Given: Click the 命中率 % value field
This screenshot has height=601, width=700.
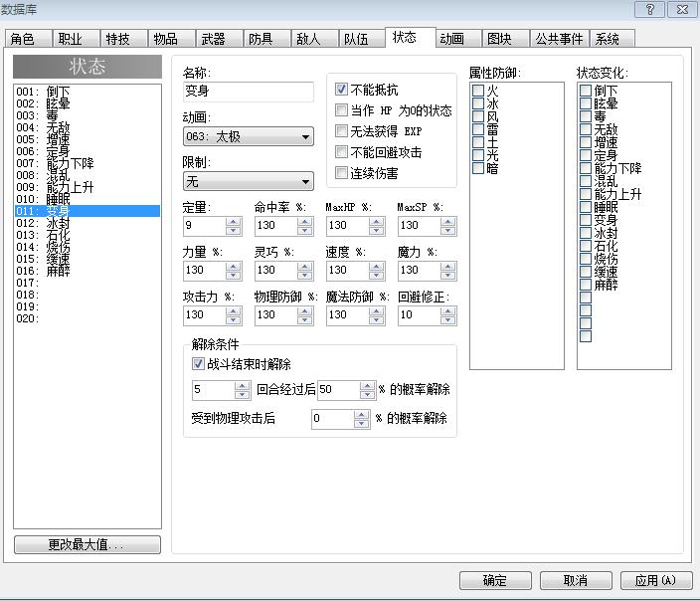Looking at the screenshot, I should [x=275, y=226].
